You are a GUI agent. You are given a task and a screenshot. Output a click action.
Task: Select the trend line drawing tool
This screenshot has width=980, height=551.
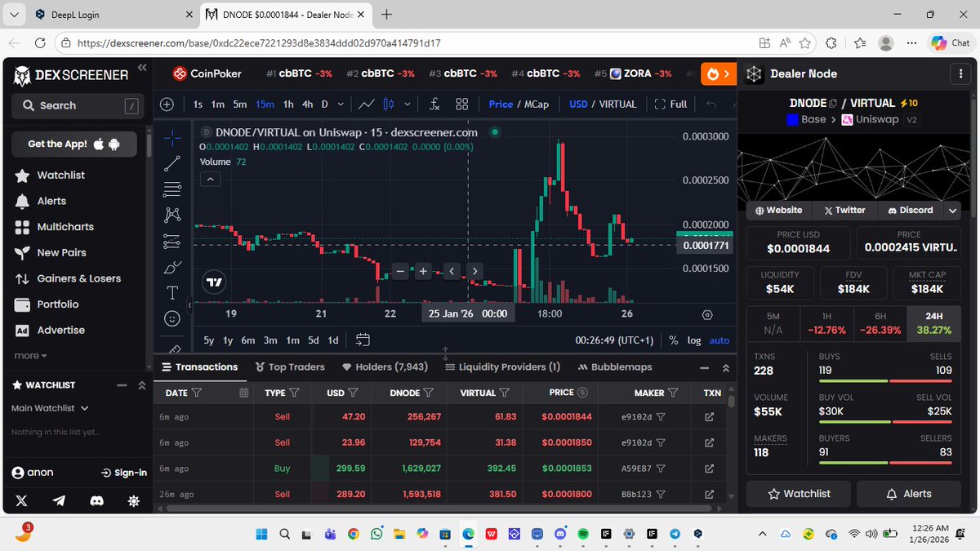[172, 163]
